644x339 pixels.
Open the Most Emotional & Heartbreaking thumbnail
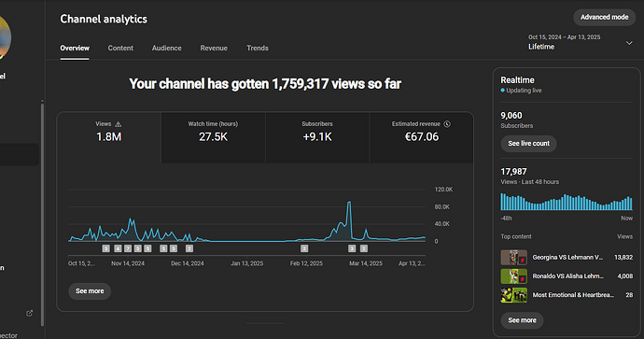coord(514,295)
